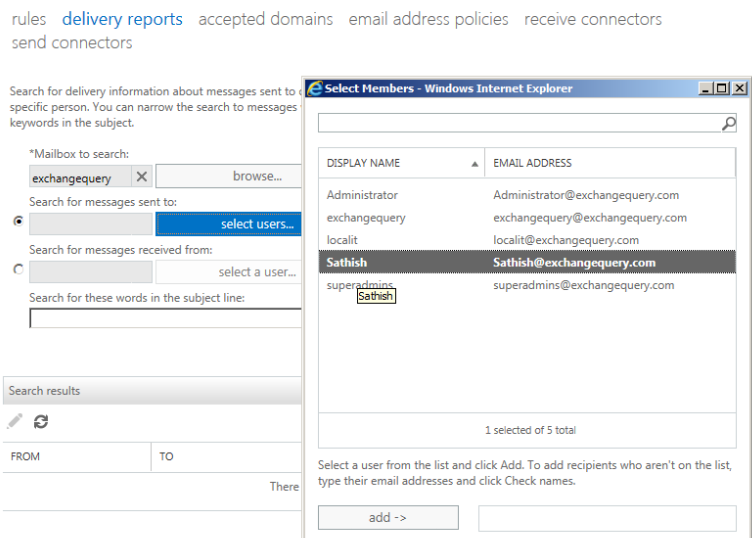Select the Sathish row
This screenshot has width=752, height=538.
click(527, 262)
